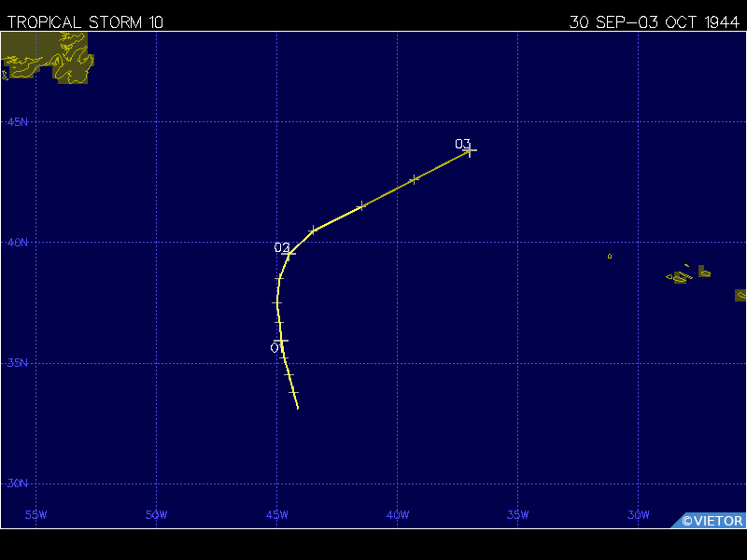This screenshot has height=560, width=747.
Task: Click the 30 SEP-03 OCT 1944 date text
Action: coord(654,22)
